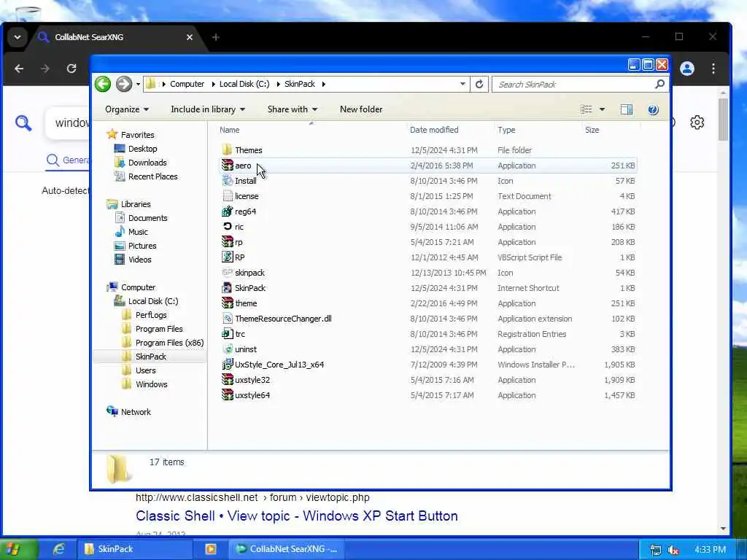Screen dimensions: 747x560
Task: Open Classic Shell Windows XP Start Button link
Action: [296, 516]
